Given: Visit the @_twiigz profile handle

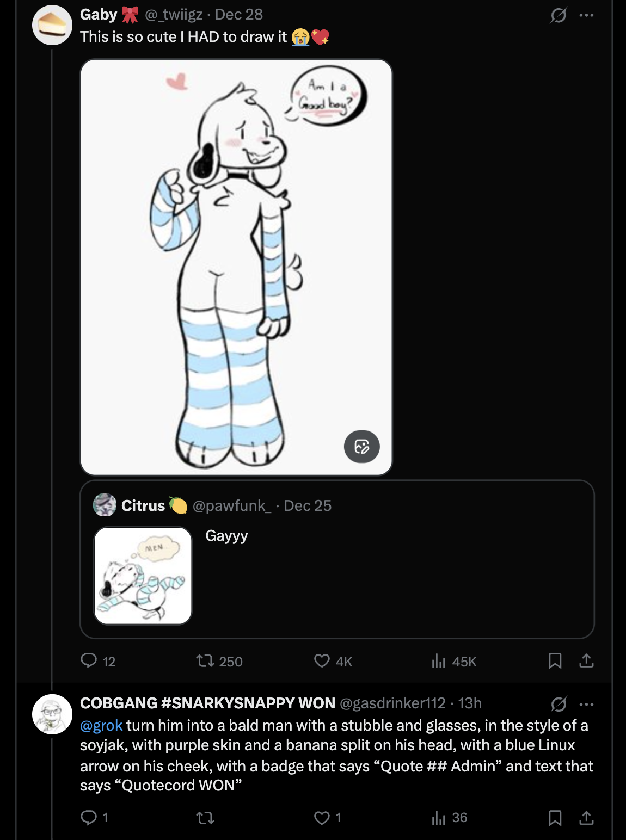Looking at the screenshot, I should coord(174,15).
